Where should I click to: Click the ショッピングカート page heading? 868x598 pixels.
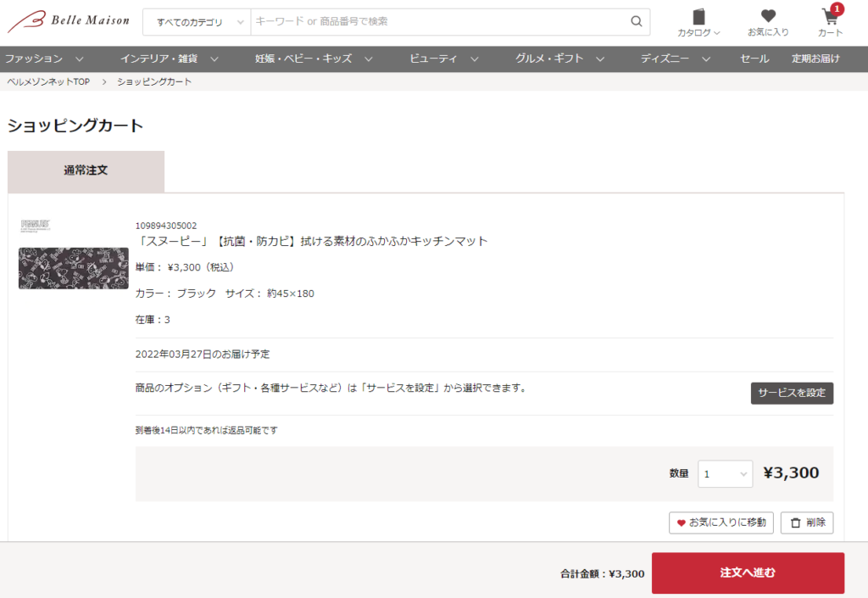click(x=75, y=126)
